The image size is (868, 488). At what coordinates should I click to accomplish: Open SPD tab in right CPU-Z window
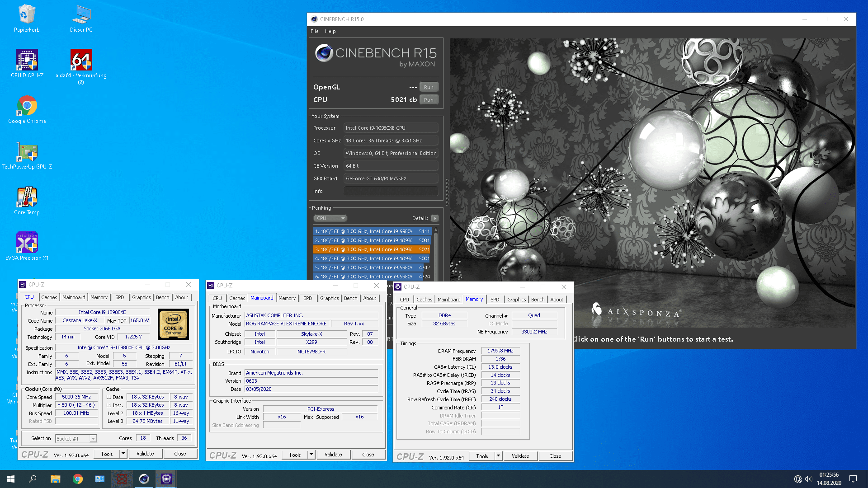495,300
